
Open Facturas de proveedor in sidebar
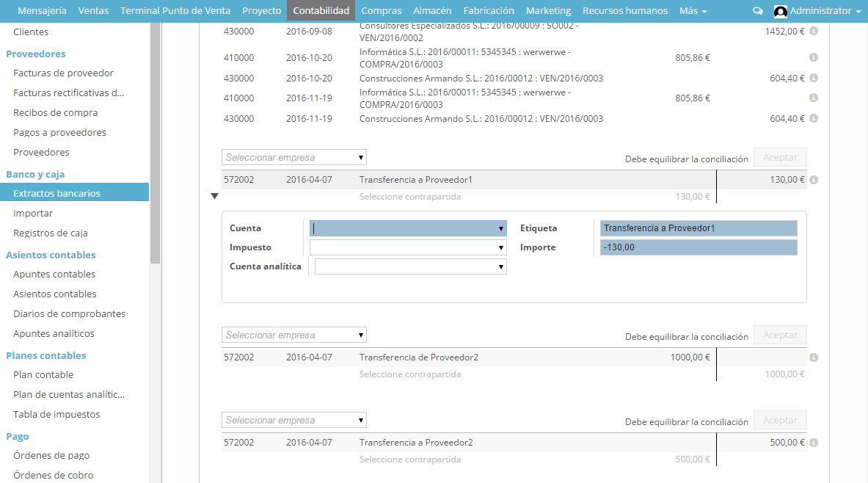pos(63,73)
